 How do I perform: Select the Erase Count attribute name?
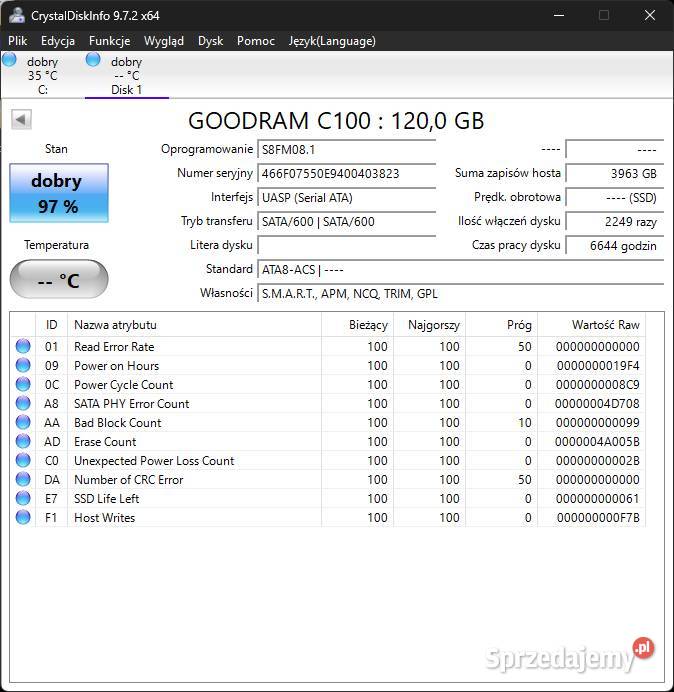105,442
